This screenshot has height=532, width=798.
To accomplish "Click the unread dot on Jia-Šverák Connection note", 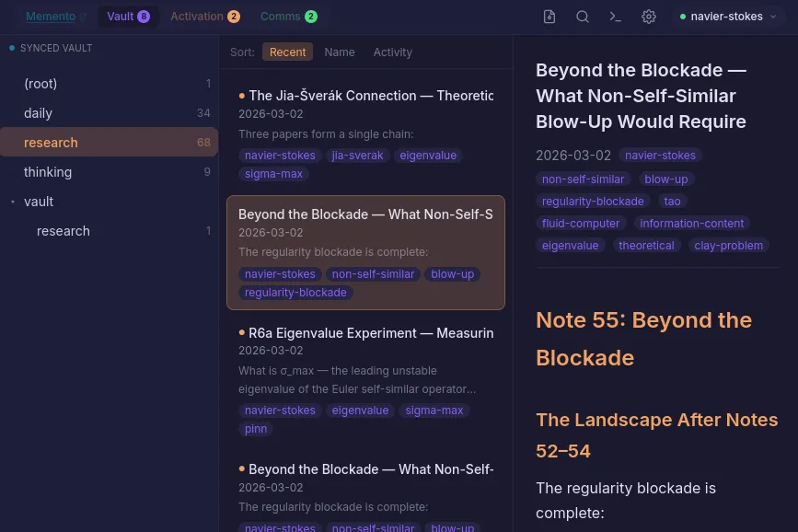I will coord(242,95).
